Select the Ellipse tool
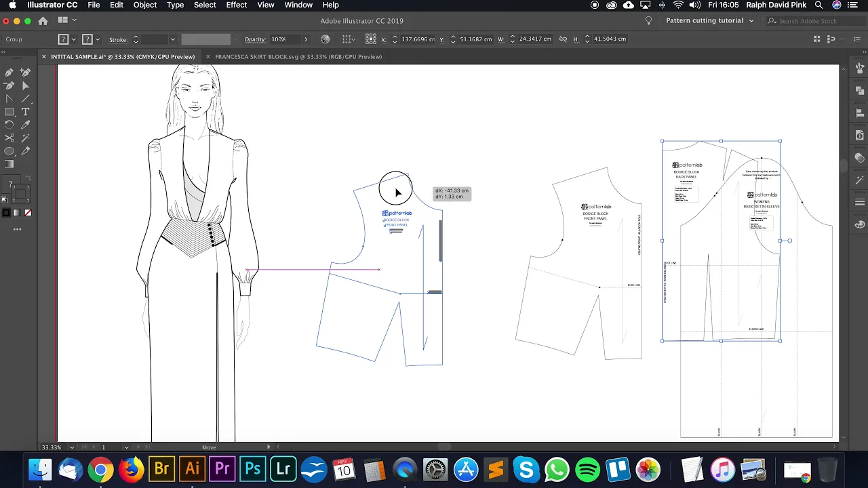This screenshot has width=868, height=488. [9, 151]
